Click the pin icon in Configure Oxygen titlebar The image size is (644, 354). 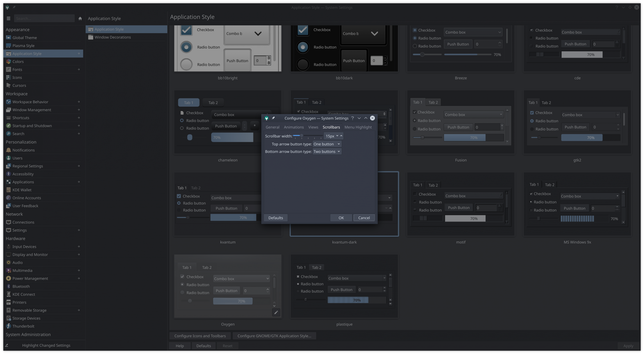[x=273, y=118]
